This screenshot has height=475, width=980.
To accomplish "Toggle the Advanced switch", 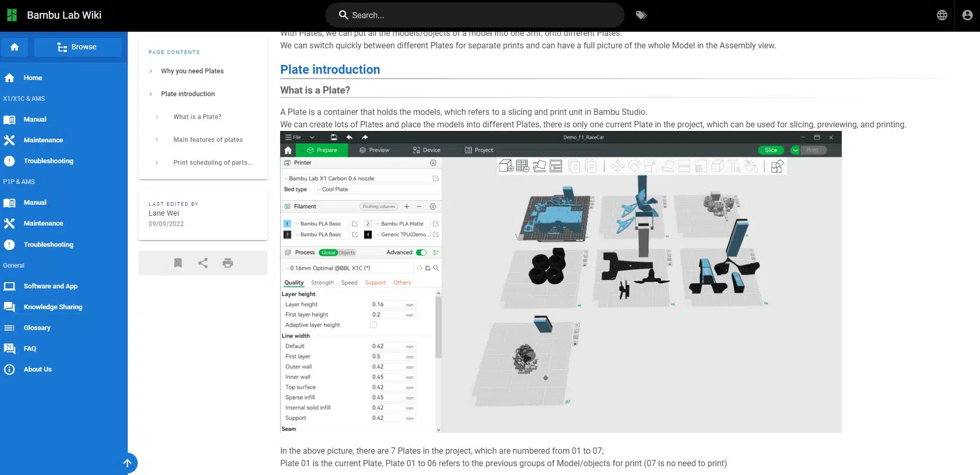I will point(421,253).
